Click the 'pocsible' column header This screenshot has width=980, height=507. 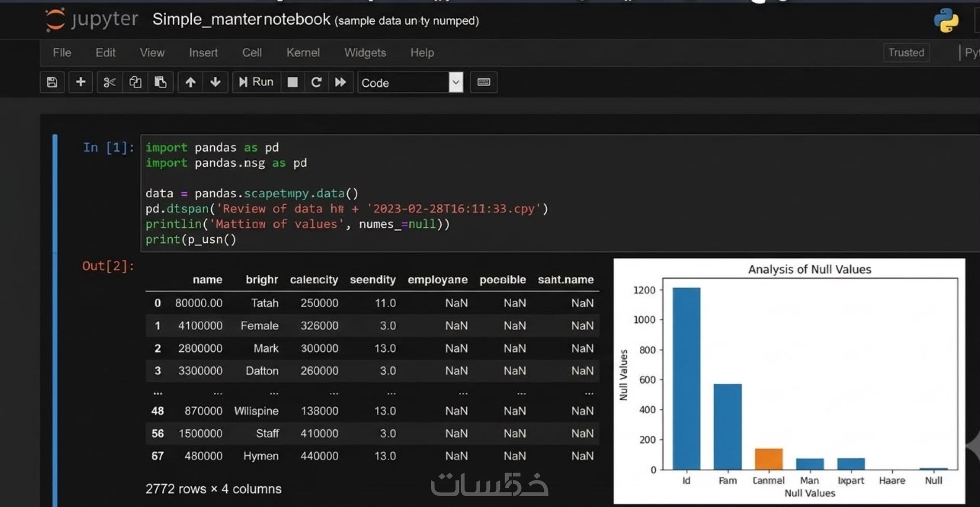click(502, 280)
